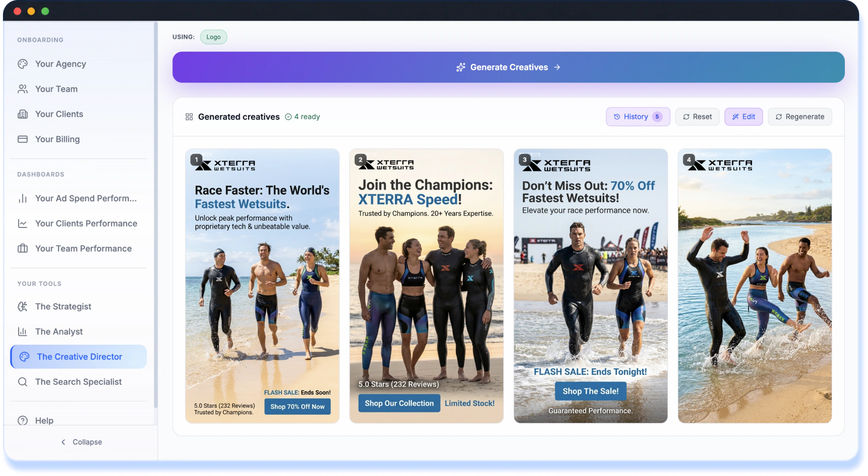
Task: Launch The Search Specialist tool
Action: click(x=79, y=382)
